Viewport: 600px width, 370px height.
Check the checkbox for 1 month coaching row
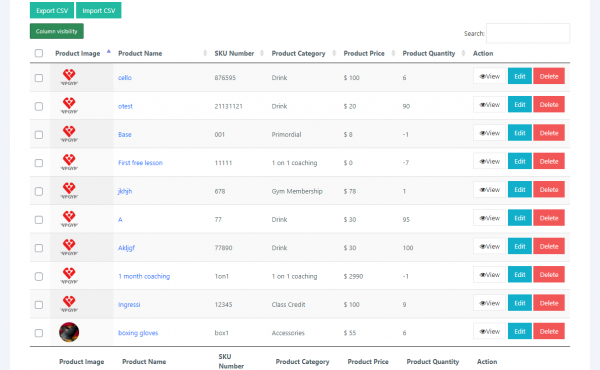(39, 276)
